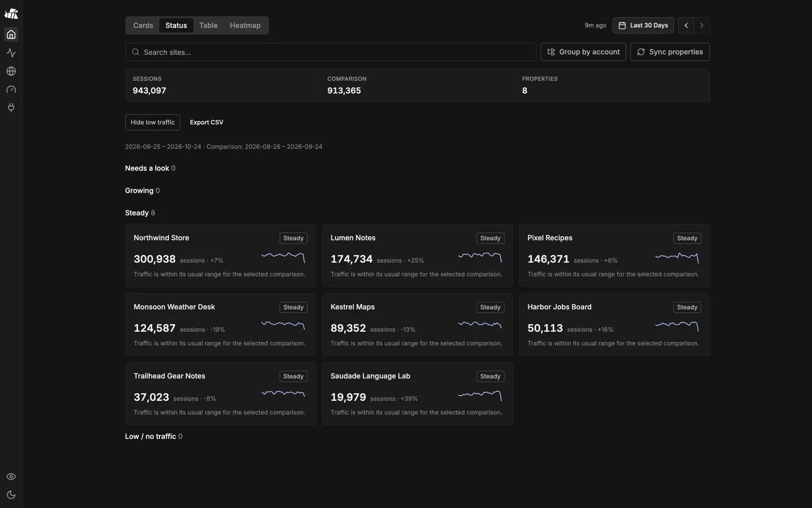Click Monsoon Weather Desk sparkline
The width and height of the screenshot is (812, 508).
(283, 325)
